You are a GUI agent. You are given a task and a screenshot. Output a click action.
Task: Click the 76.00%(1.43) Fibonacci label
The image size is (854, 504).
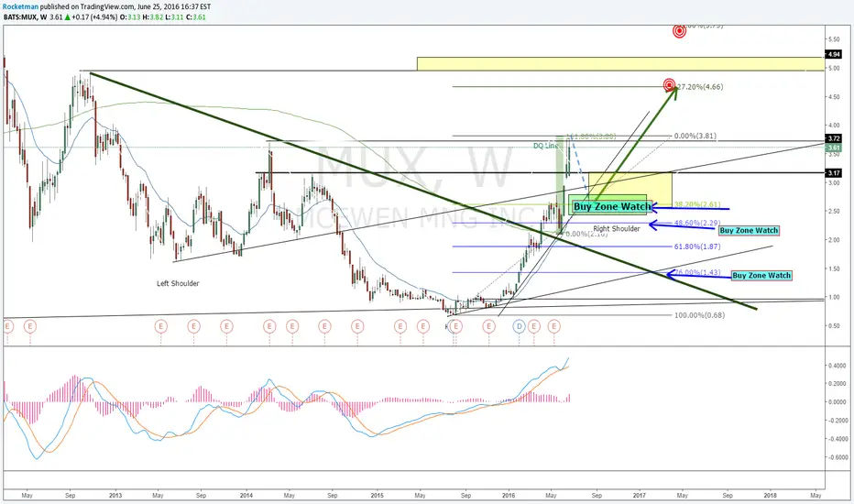point(697,272)
